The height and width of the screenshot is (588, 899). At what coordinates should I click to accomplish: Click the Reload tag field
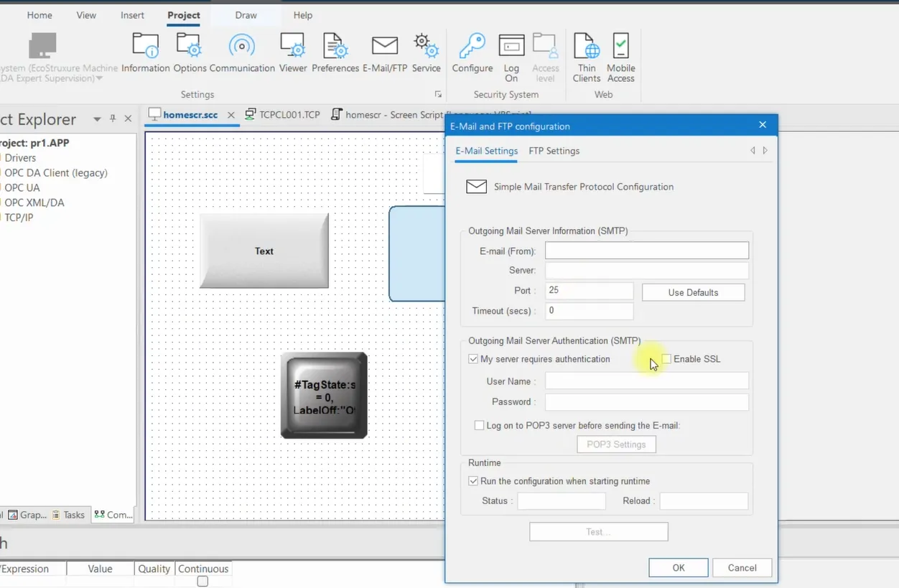coord(704,501)
